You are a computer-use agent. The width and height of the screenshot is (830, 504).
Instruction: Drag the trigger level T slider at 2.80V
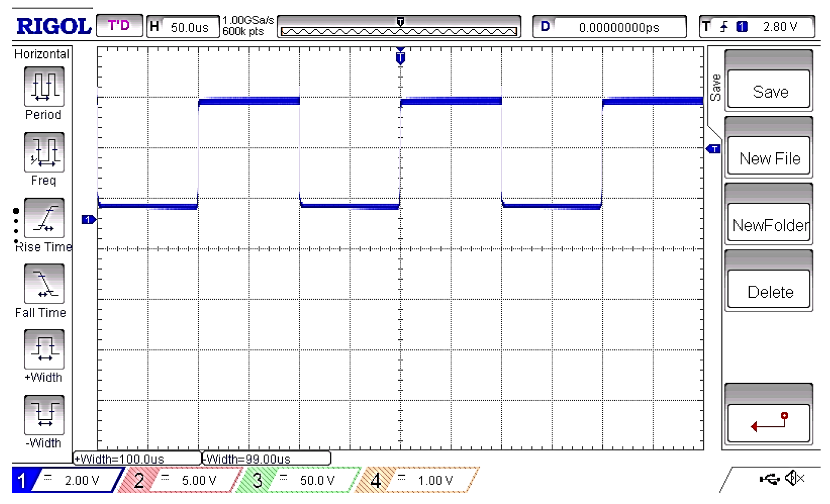(707, 148)
